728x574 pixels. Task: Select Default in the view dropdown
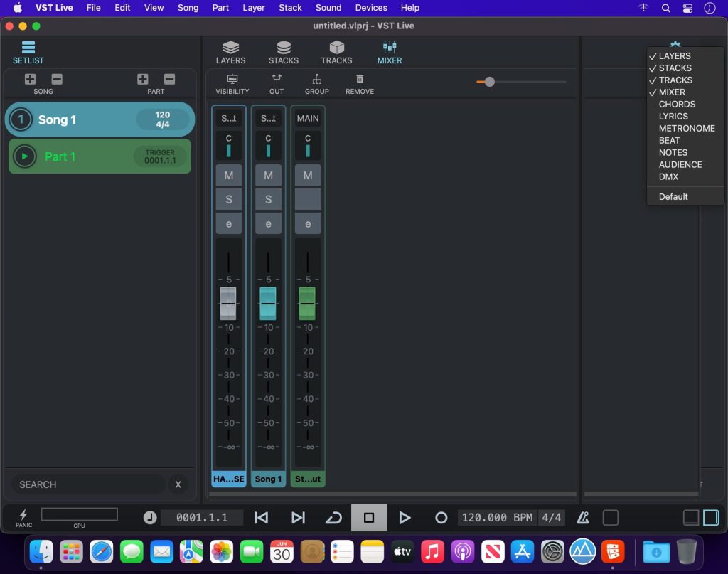click(x=673, y=196)
